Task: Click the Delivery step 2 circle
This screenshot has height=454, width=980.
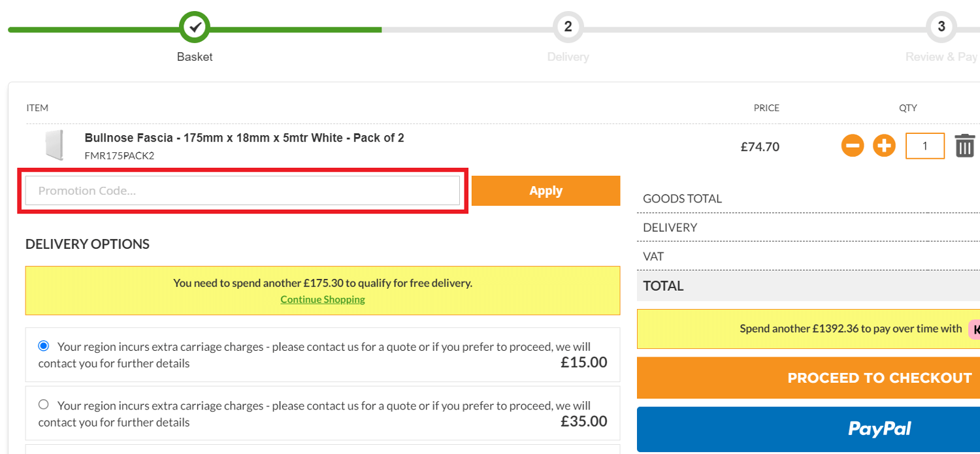Action: click(568, 27)
